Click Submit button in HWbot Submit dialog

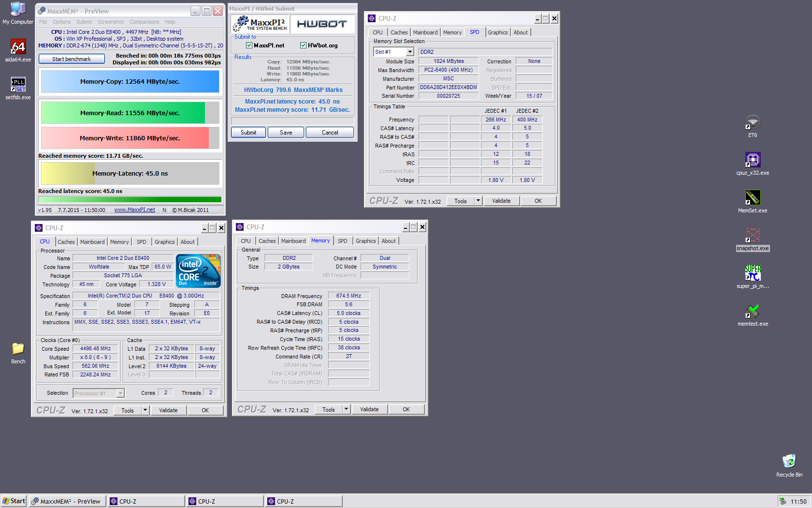click(x=248, y=133)
